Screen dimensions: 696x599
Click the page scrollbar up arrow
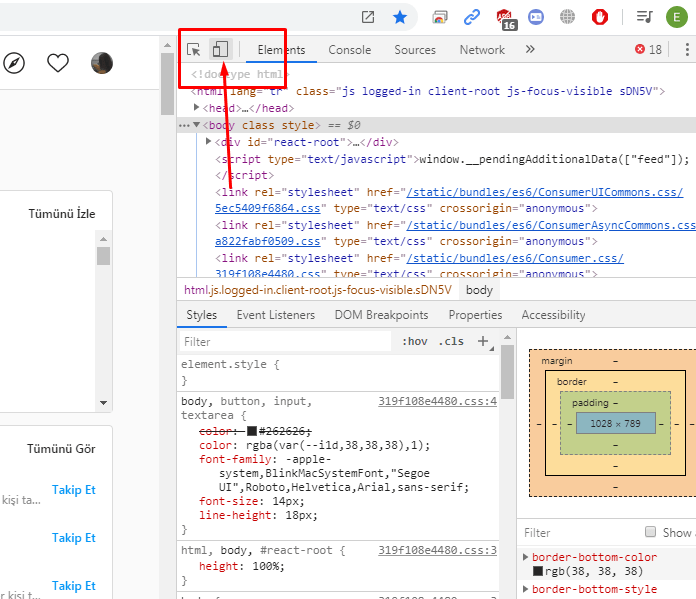[167, 45]
